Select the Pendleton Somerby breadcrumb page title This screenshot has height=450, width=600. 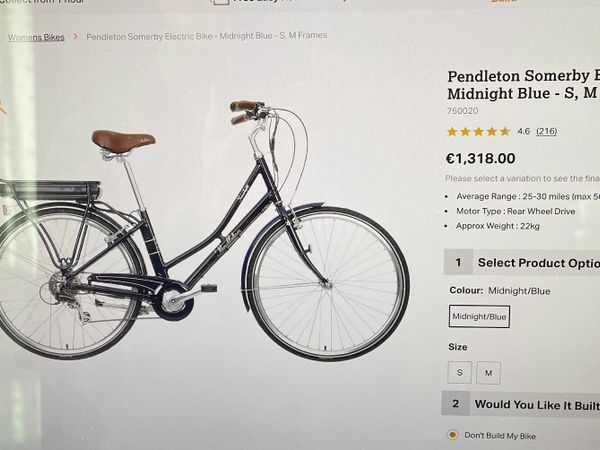pos(207,36)
